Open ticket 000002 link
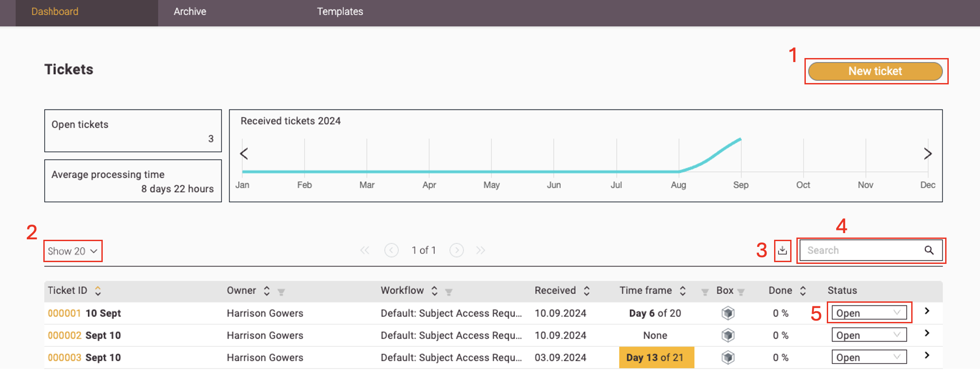The height and width of the screenshot is (384, 980). pos(64,335)
